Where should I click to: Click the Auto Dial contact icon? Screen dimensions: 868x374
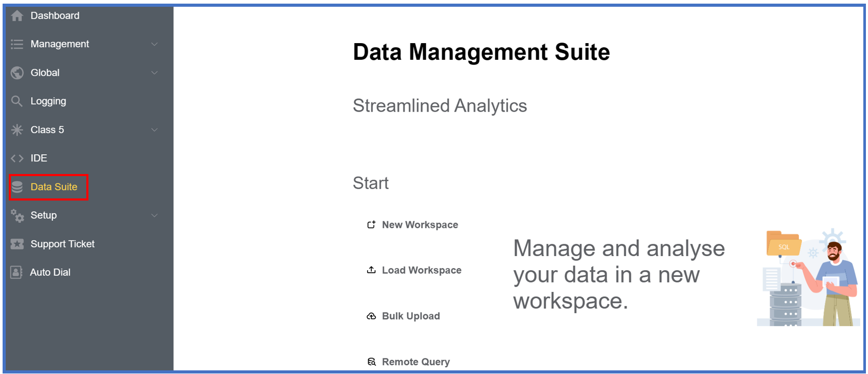click(x=17, y=272)
